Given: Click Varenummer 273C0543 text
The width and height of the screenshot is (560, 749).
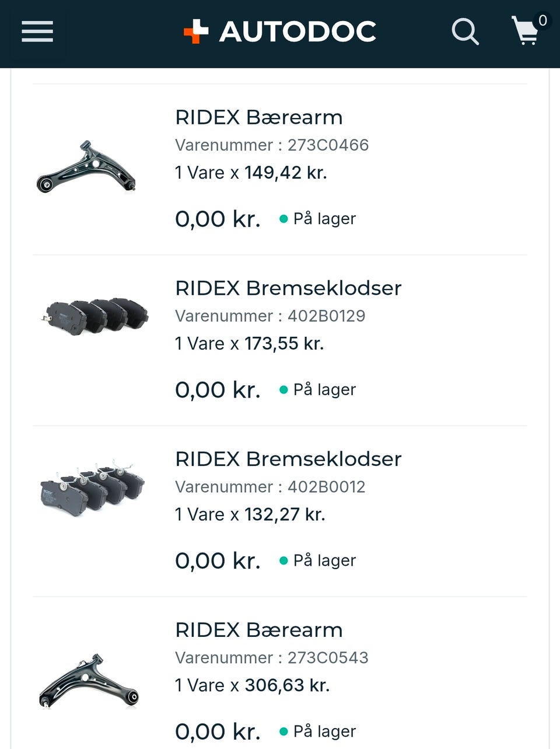Looking at the screenshot, I should point(272,658).
